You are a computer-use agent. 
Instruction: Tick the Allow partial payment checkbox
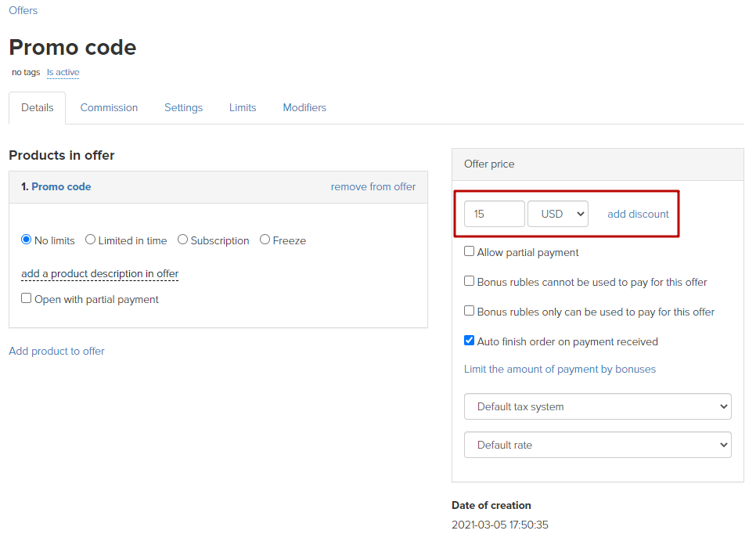(469, 251)
